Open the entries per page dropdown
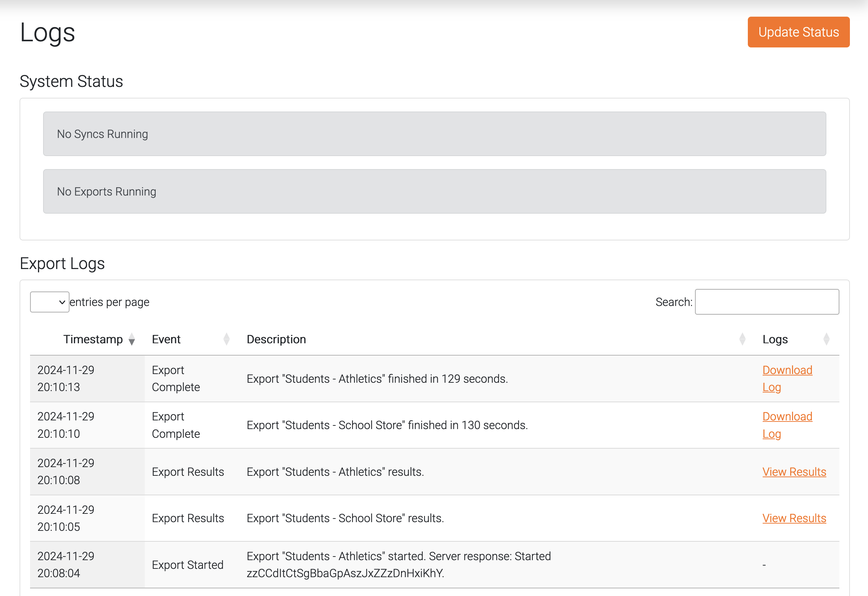Viewport: 868px width, 596px height. [50, 302]
